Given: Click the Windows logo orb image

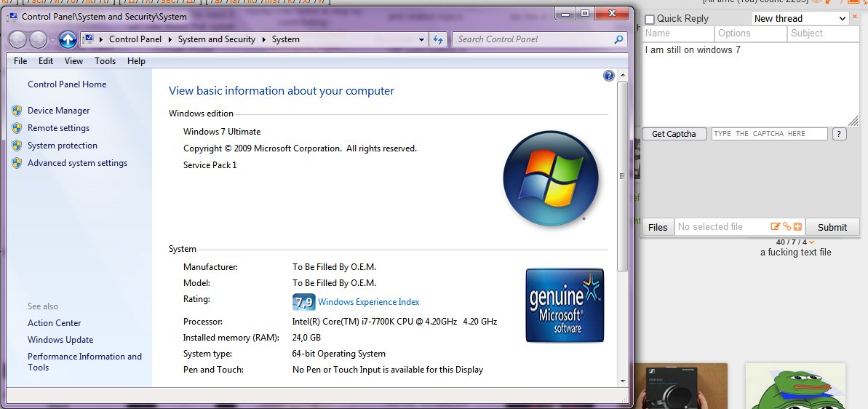Looking at the screenshot, I should coord(551,178).
